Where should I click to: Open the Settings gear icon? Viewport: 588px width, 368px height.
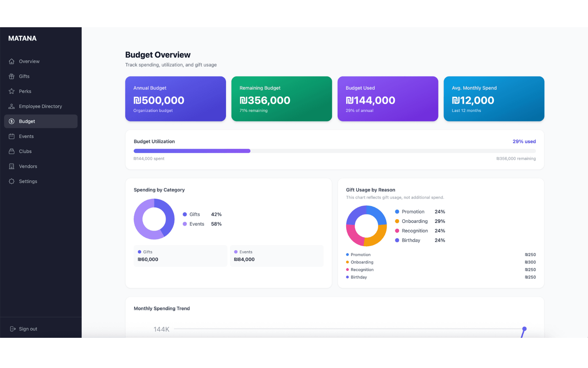tap(12, 181)
